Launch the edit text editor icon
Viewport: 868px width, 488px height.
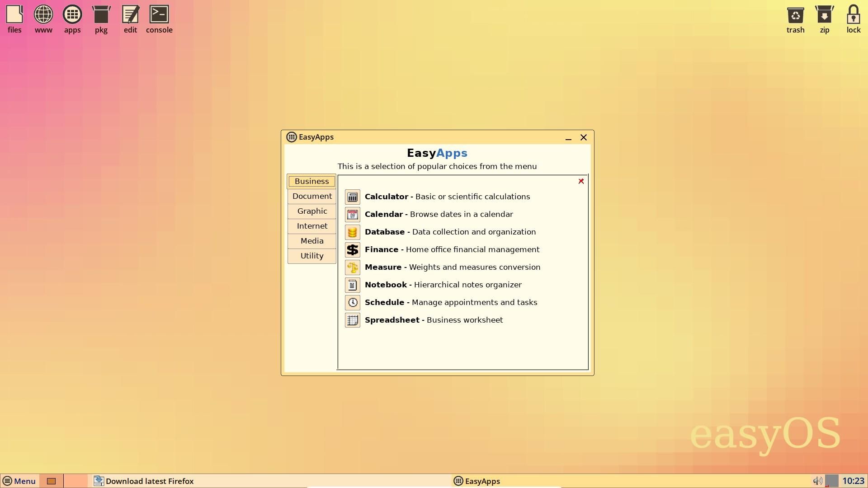pyautogui.click(x=130, y=14)
